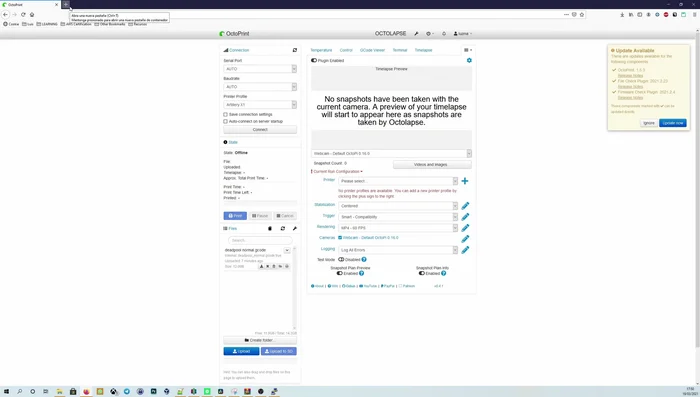Refresh the Files list
Viewport: 700px width, 397px height.
coord(283,228)
